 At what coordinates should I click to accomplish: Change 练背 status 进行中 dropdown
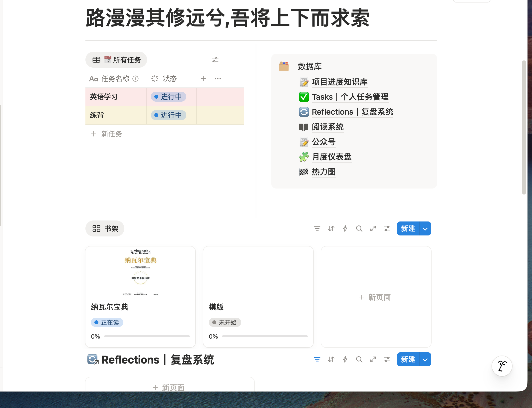pos(168,115)
